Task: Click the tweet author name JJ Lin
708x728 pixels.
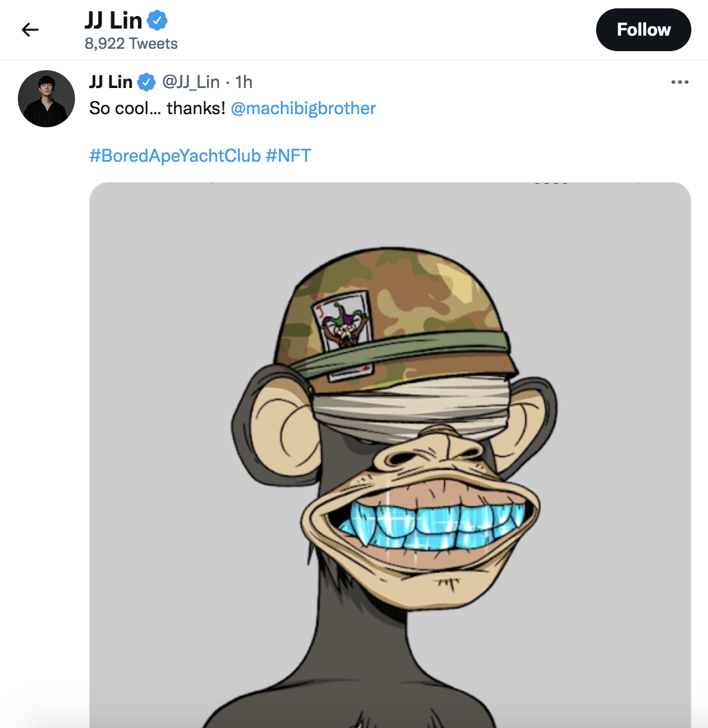Action: (111, 82)
